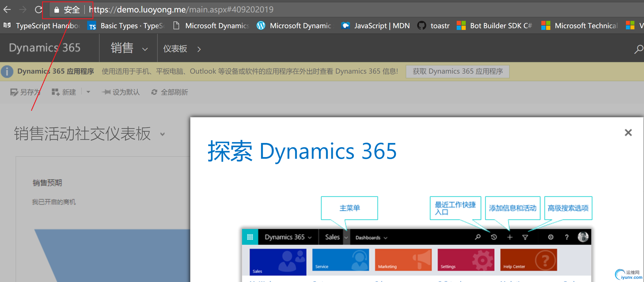Expand the arrow after 仪表板
Screen dimensions: 644x282
click(199, 49)
